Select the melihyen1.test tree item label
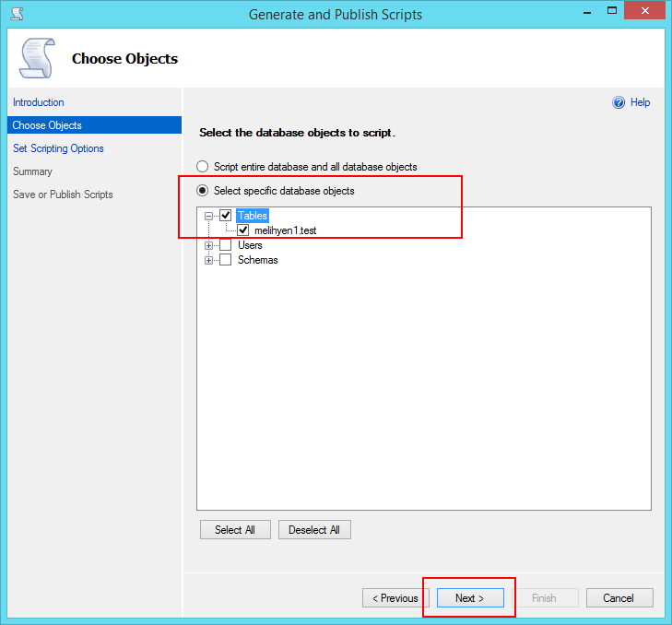 (x=285, y=230)
